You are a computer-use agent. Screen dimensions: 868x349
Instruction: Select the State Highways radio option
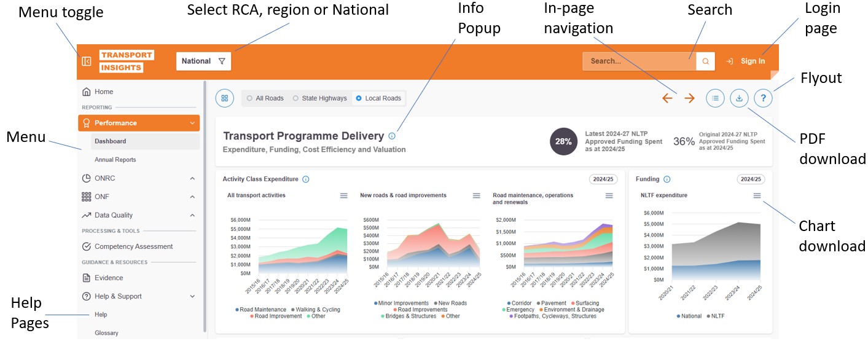(319, 98)
